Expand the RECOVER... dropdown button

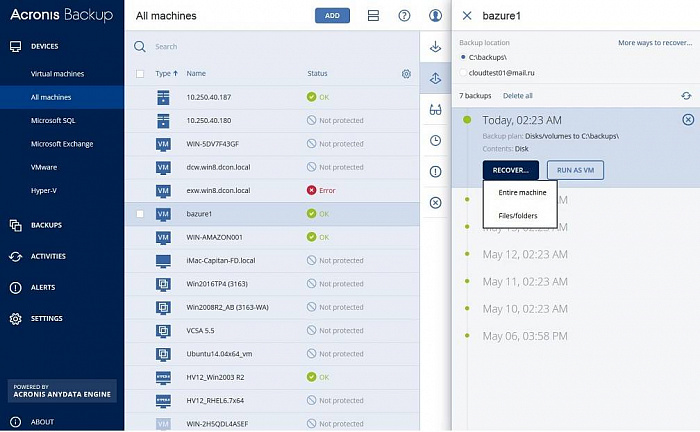tap(510, 170)
